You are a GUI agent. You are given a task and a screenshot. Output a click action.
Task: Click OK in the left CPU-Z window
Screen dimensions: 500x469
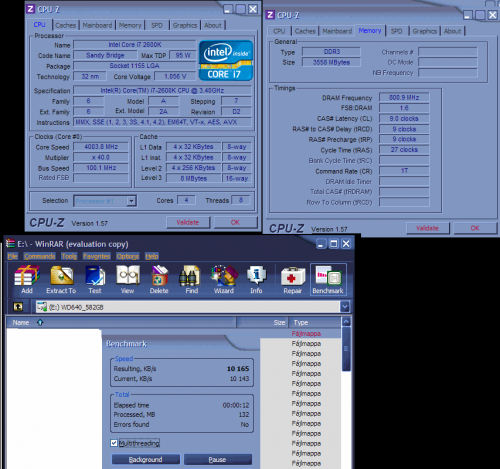tap(235, 222)
